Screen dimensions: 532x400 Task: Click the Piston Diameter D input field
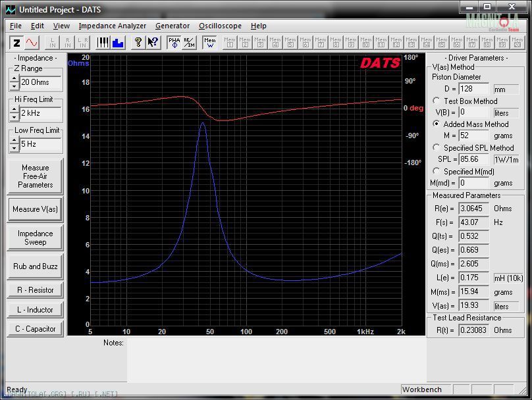pos(473,89)
